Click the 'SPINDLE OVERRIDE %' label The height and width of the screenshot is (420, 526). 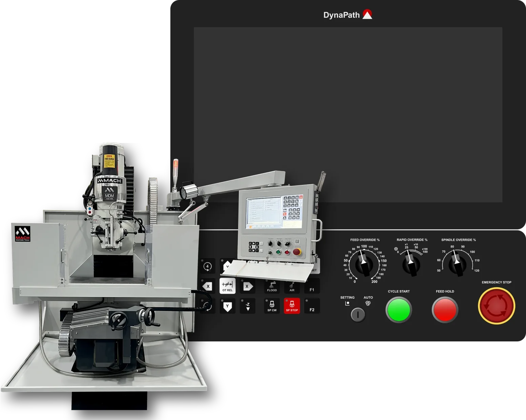[x=458, y=240]
